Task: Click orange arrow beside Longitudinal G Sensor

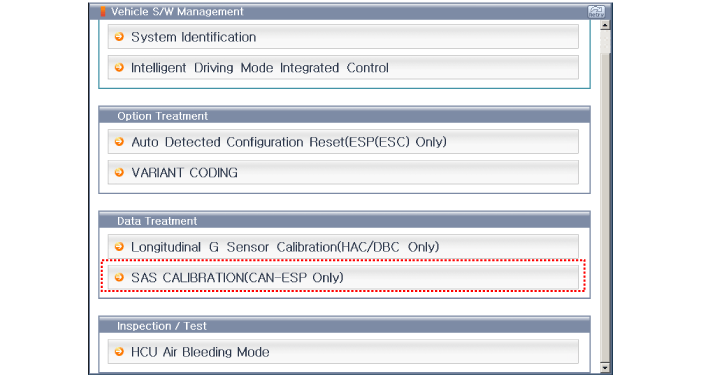Action: pyautogui.click(x=119, y=246)
